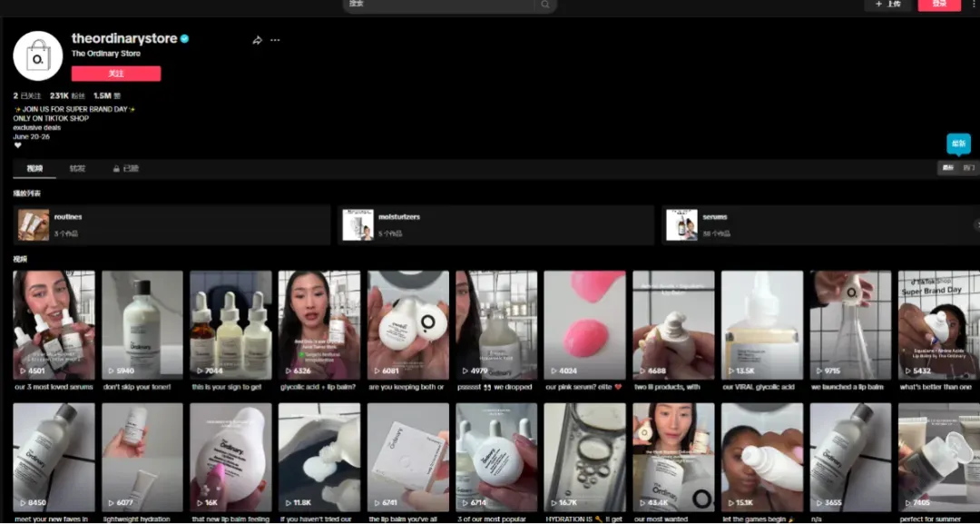The width and height of the screenshot is (980, 524).
Task: Click the 1.5M likes count
Action: (106, 96)
